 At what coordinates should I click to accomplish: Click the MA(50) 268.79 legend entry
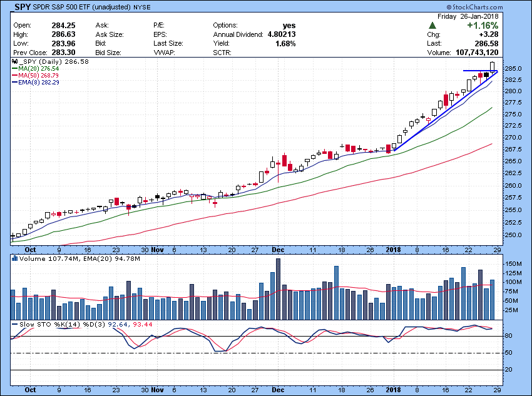(35, 75)
